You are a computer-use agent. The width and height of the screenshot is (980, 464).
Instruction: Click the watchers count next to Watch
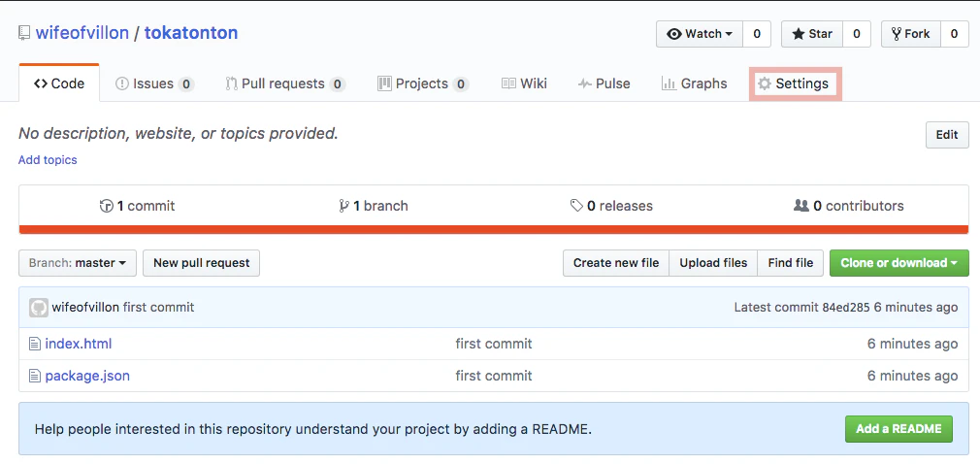tap(757, 34)
